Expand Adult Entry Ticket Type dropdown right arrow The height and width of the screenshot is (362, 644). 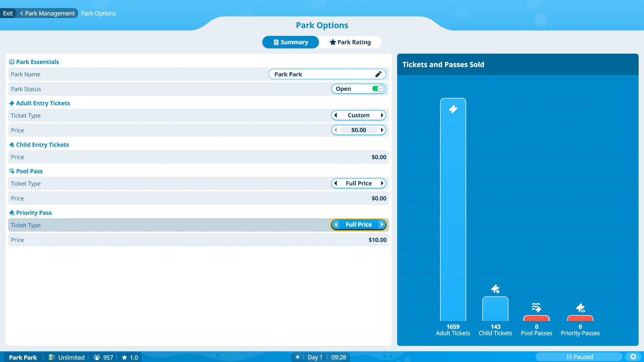[381, 115]
